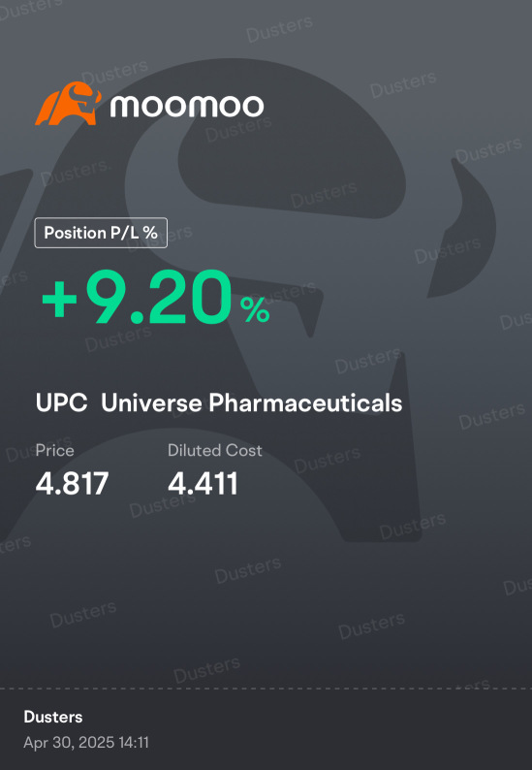Click the white moomoo wordmark text
The width and height of the screenshot is (532, 770).
click(x=186, y=106)
